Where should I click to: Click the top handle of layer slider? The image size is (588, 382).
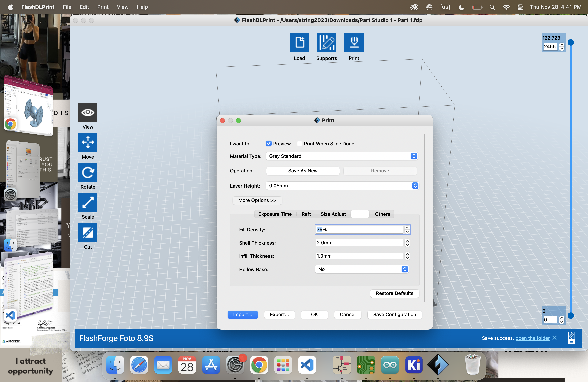(x=571, y=42)
